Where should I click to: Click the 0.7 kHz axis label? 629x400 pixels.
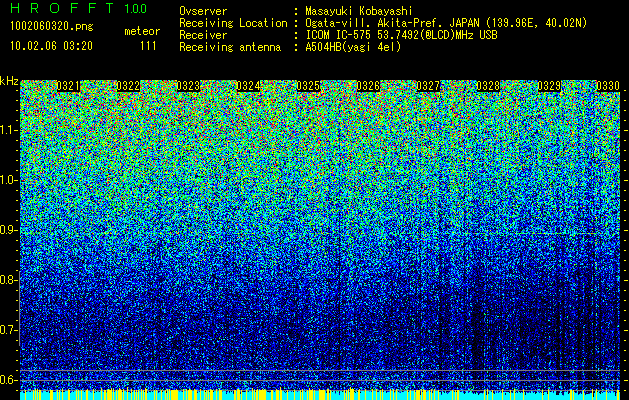9,330
